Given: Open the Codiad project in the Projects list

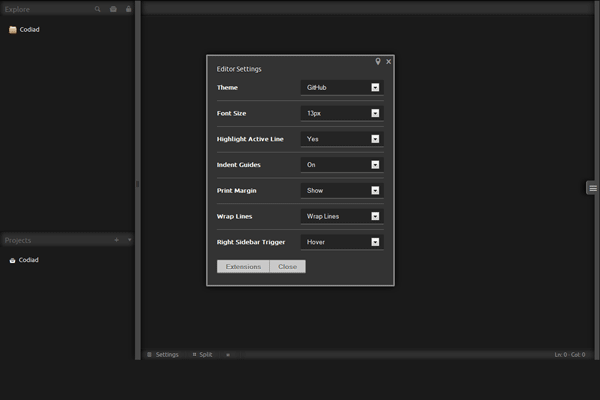Looking at the screenshot, I should 28,260.
